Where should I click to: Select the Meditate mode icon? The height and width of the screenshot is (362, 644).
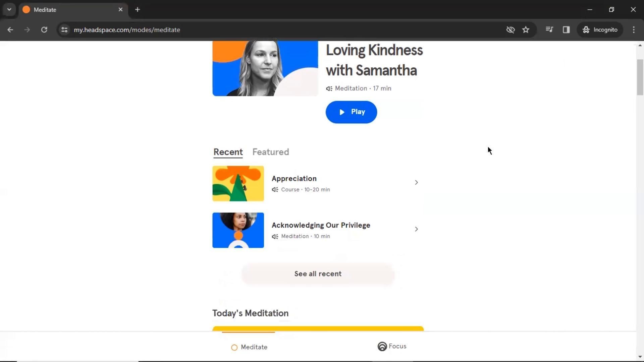tap(234, 347)
